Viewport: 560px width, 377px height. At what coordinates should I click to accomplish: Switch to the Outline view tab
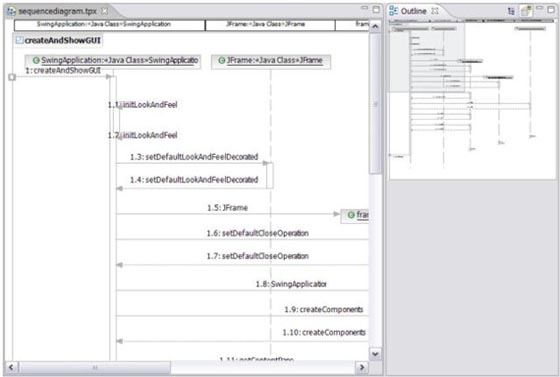pos(414,11)
